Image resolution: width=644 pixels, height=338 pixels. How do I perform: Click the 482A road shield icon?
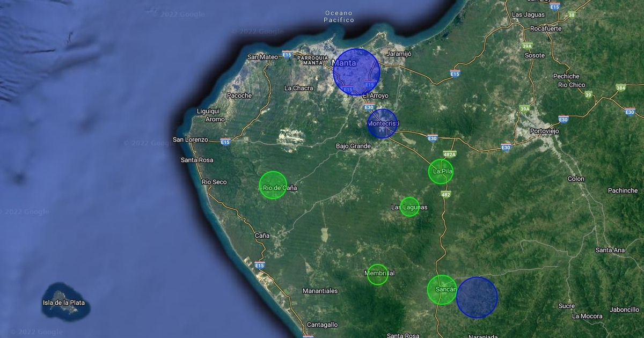click(x=449, y=155)
